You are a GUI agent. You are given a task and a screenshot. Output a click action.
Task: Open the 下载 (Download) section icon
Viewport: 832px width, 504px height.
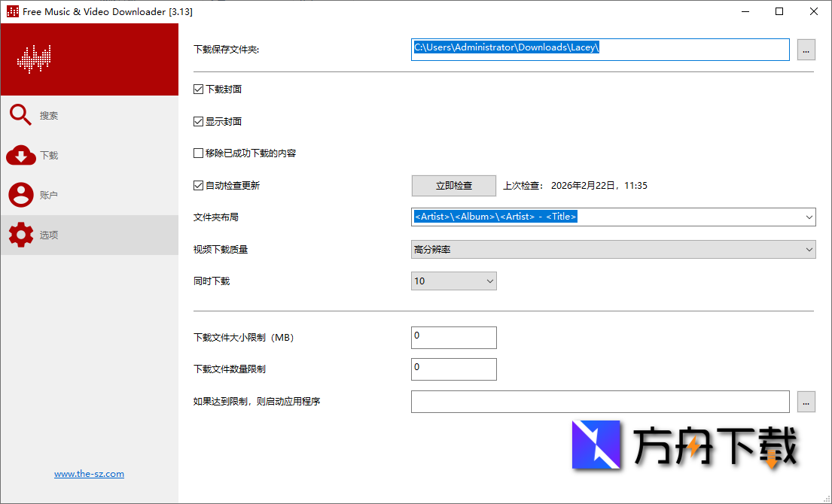coord(21,155)
